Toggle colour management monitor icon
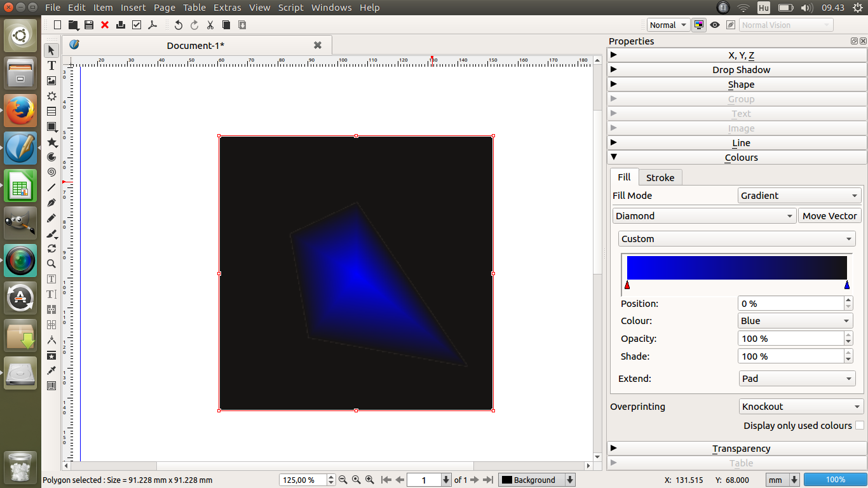This screenshot has width=868, height=488. [x=699, y=25]
